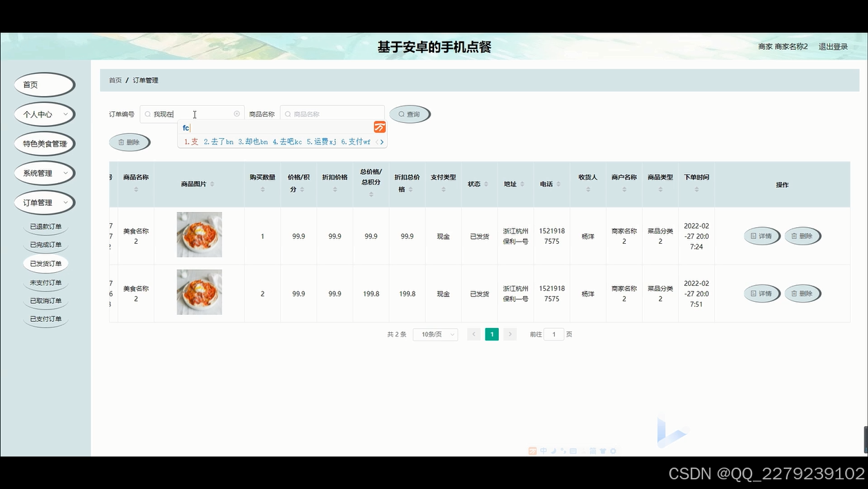Click the orange 万 input-method logo icon

pyautogui.click(x=380, y=127)
